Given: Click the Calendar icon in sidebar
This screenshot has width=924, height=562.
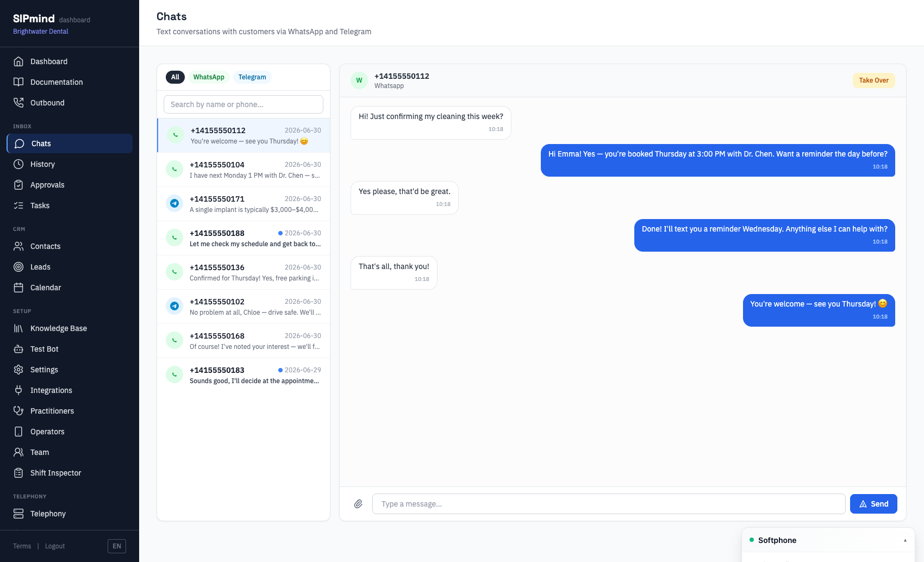Looking at the screenshot, I should coord(18,288).
